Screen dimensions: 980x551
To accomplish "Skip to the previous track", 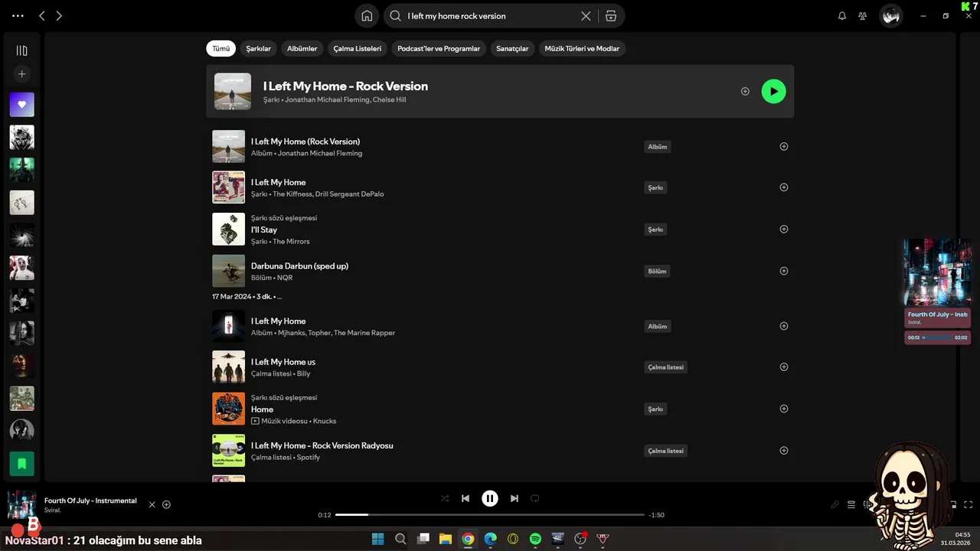I will [x=465, y=498].
